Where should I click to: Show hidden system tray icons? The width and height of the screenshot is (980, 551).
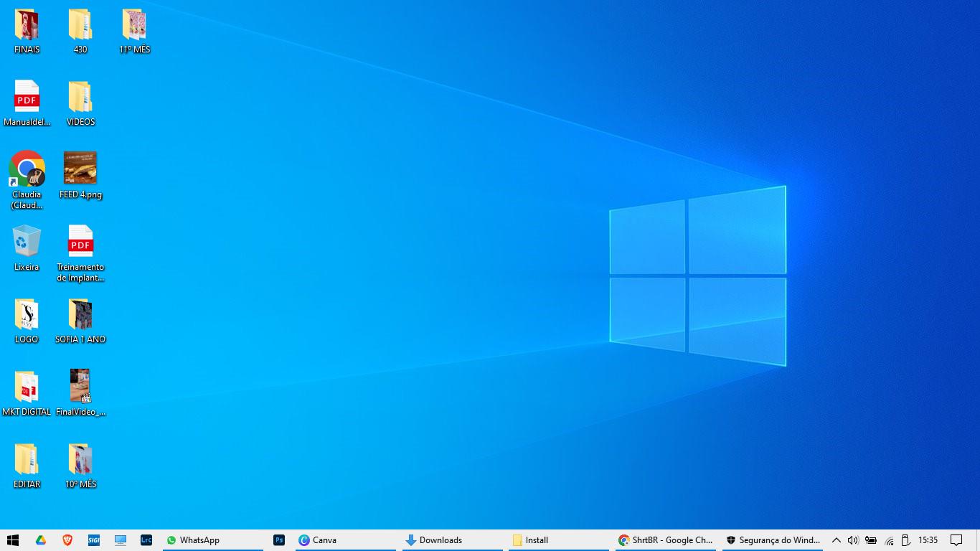point(836,540)
